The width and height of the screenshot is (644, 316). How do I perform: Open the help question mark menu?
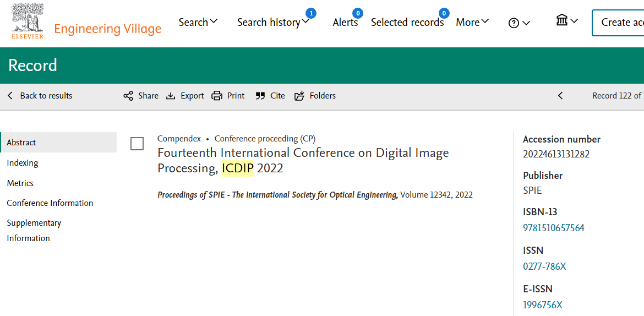[x=519, y=23]
